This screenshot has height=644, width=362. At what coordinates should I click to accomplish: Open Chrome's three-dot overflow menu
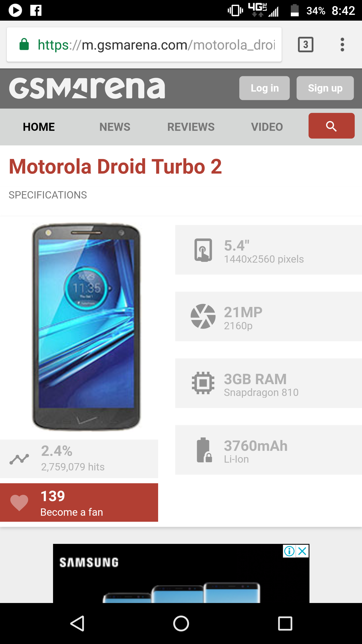click(x=342, y=45)
